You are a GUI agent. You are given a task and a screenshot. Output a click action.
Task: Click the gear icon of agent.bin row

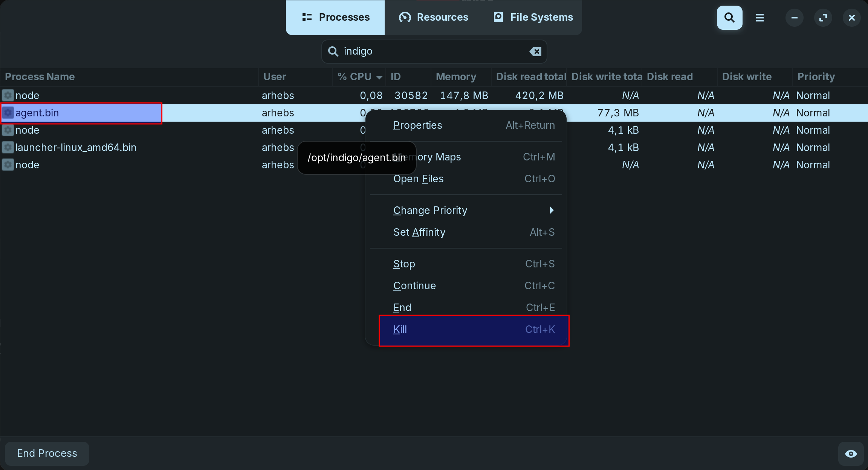pos(8,113)
